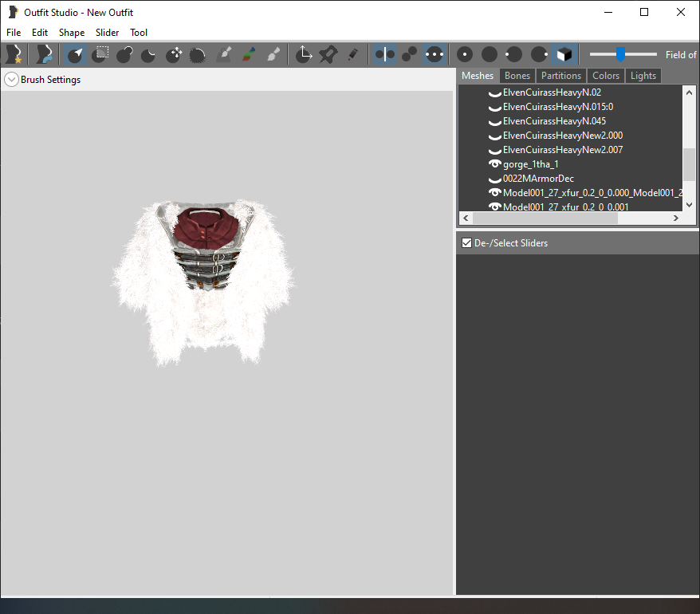
Task: Show the ElvenCuirassHeavyN.02 mesh
Action: pyautogui.click(x=494, y=93)
